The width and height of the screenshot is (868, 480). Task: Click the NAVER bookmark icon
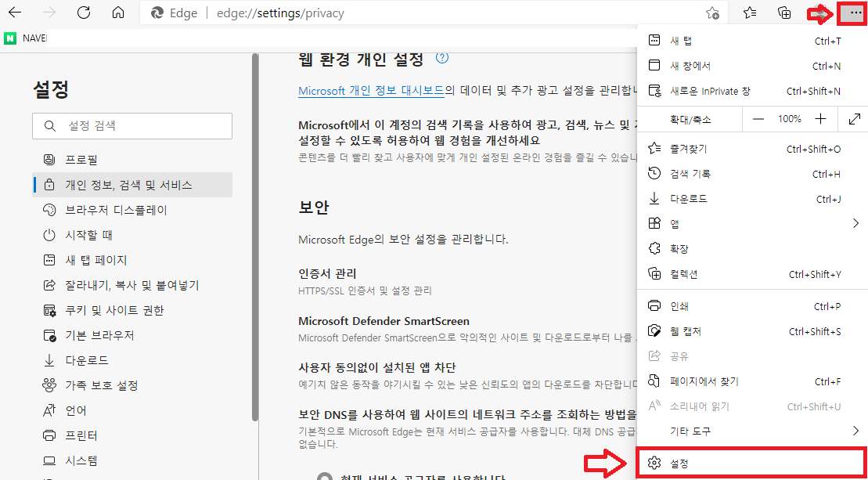[10, 38]
